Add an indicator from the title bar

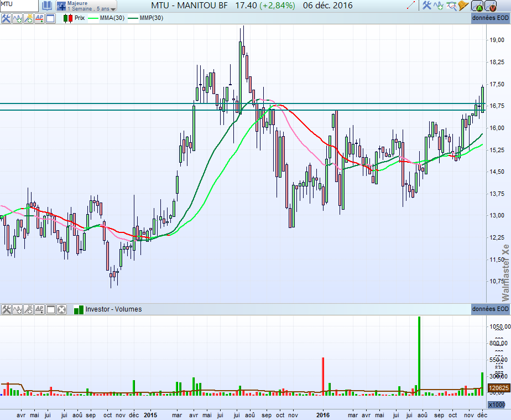tap(439, 6)
